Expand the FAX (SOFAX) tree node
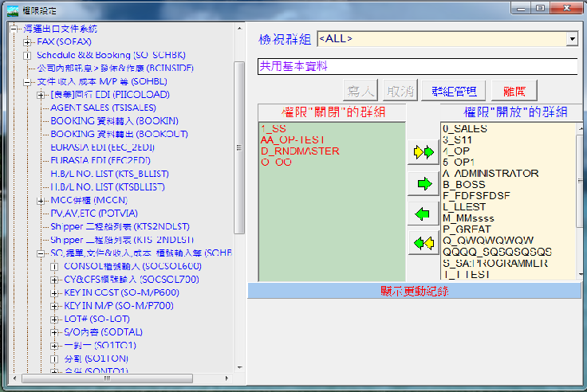 click(x=27, y=42)
